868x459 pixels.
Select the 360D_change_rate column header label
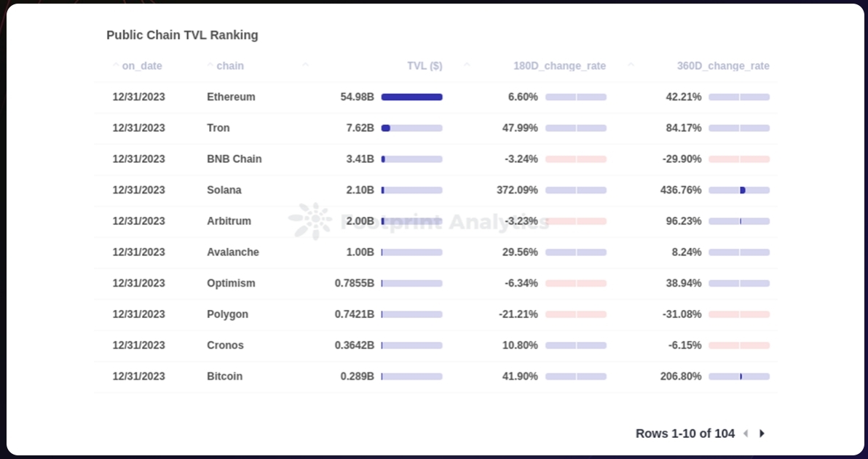click(x=723, y=66)
